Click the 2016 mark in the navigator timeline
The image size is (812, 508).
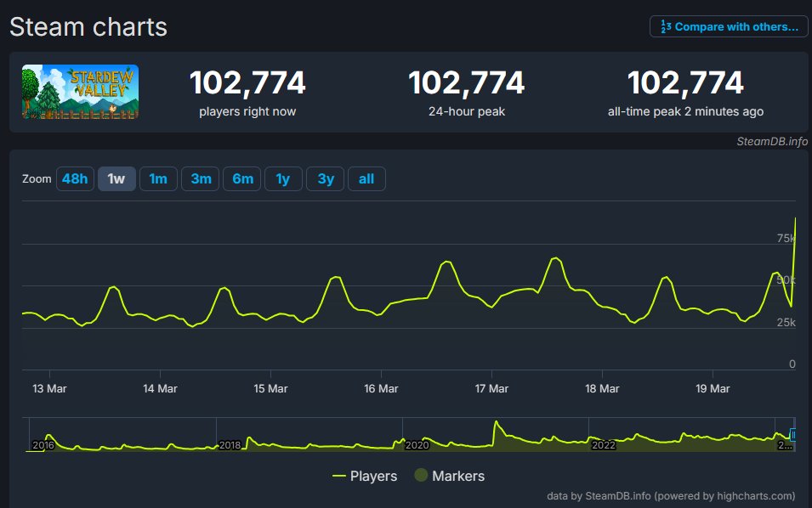[43, 445]
